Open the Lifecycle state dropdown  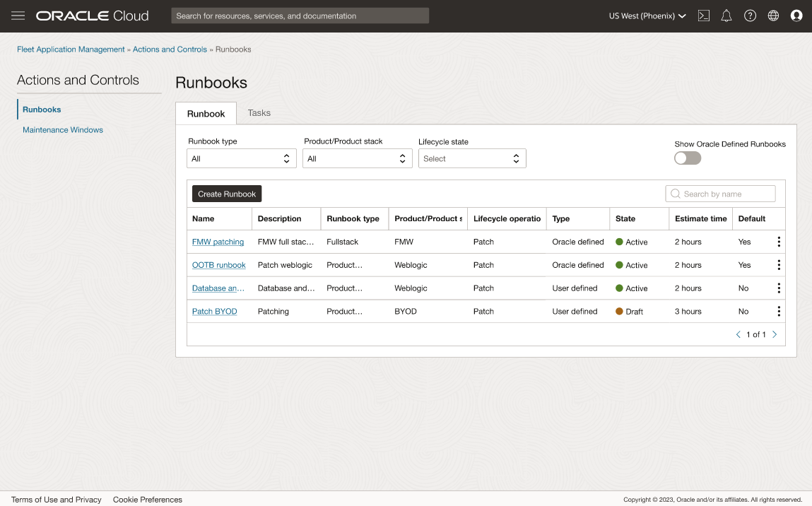click(x=471, y=158)
